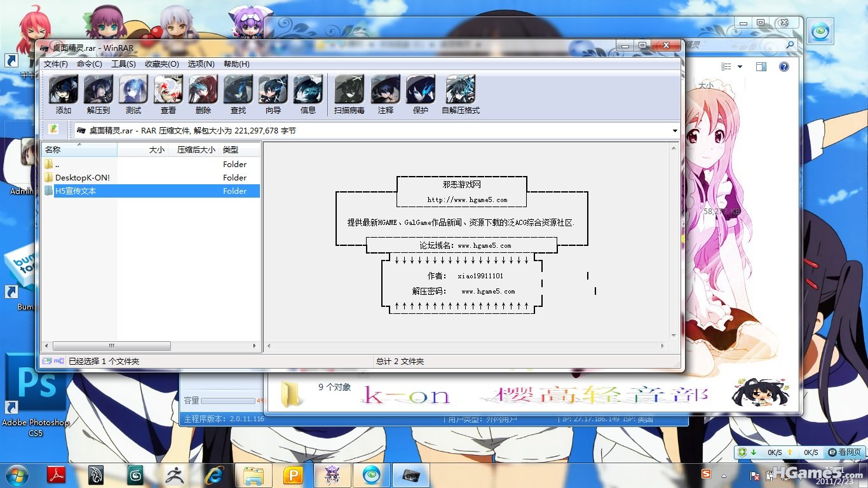Go up one level using the address bar icon

click(53, 129)
